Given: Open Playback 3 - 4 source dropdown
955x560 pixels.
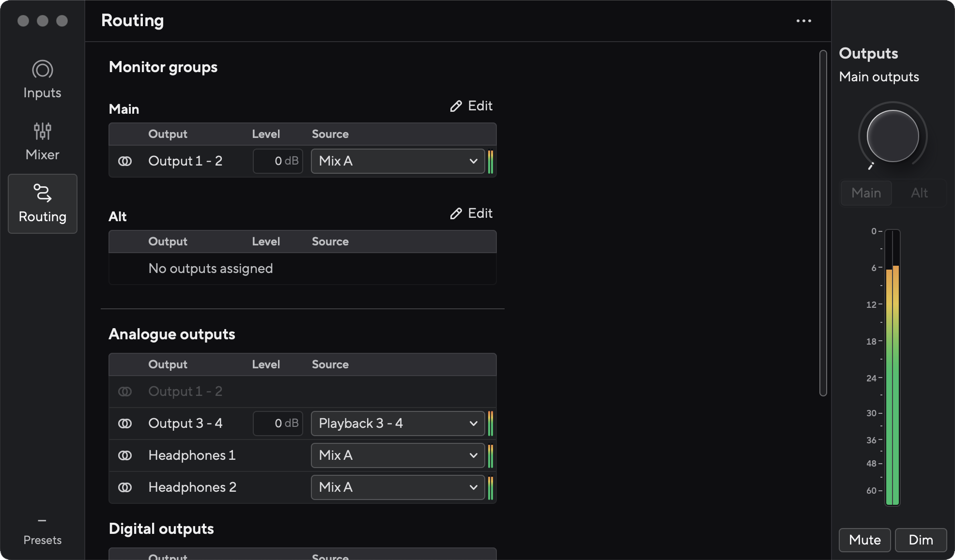Looking at the screenshot, I should (397, 424).
